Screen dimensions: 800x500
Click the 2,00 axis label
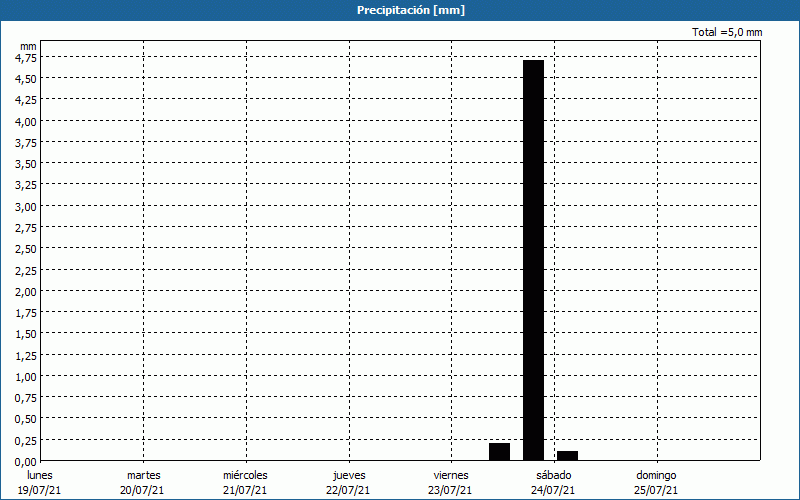click(26, 292)
